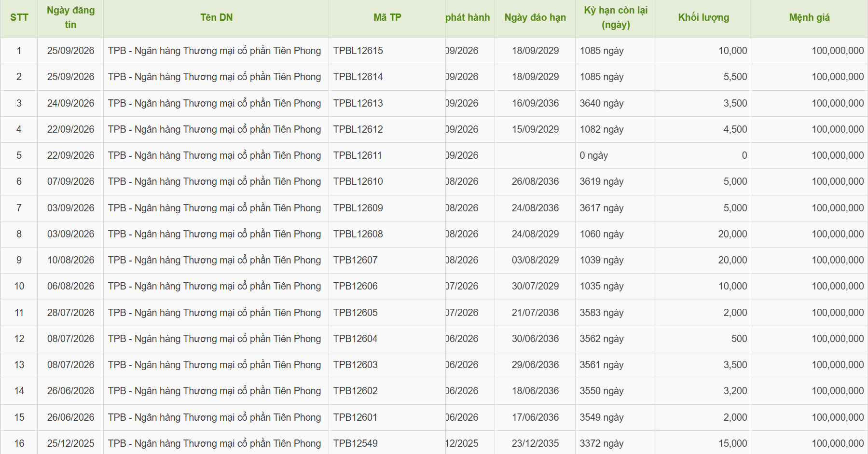Click the volume value 3,200
Screen dimensions: 868x454
[x=735, y=391]
